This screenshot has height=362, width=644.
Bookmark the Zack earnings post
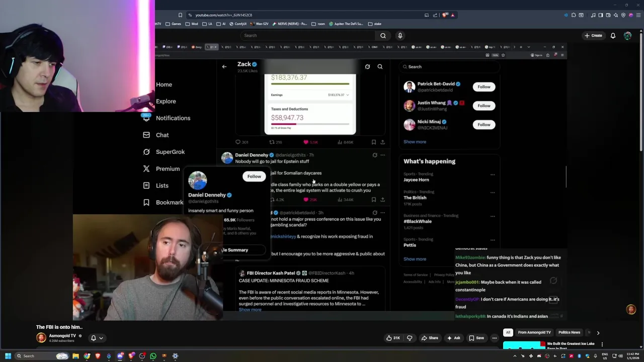pos(373,142)
